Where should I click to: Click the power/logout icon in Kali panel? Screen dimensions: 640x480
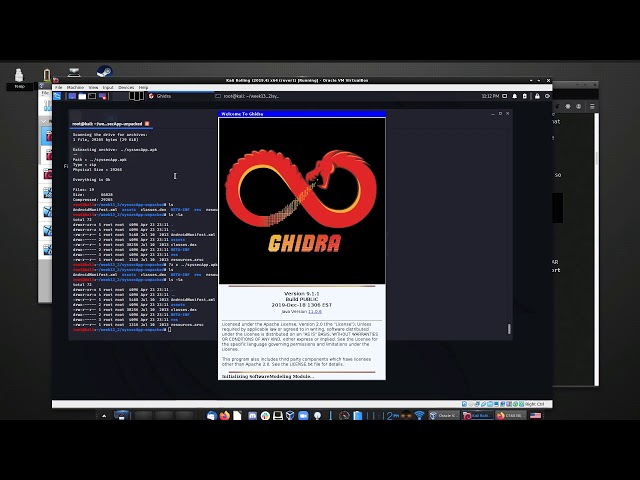[x=547, y=96]
